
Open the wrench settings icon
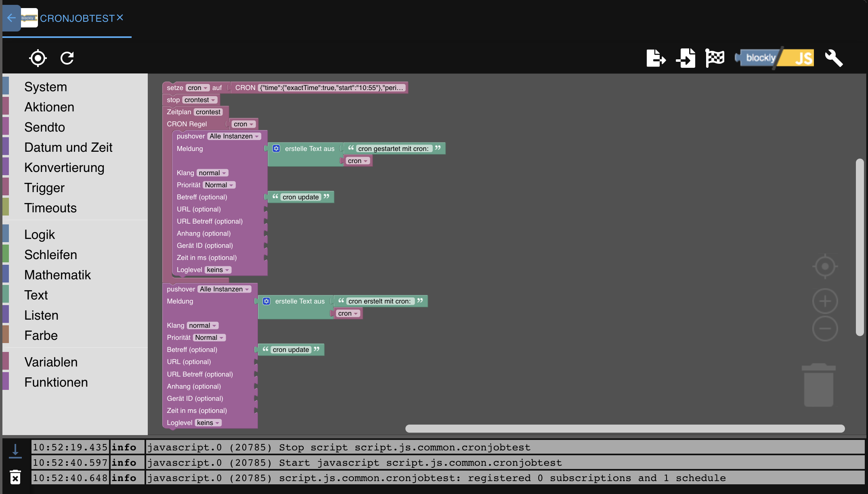834,58
